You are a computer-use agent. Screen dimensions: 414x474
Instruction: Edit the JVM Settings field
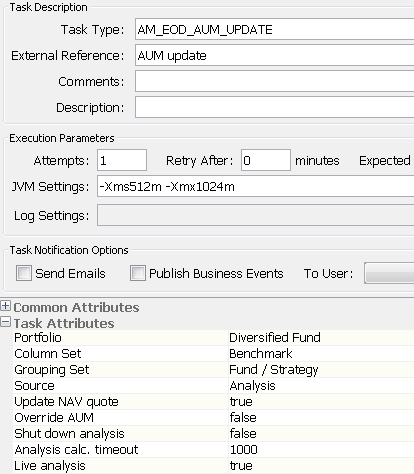[255, 186]
